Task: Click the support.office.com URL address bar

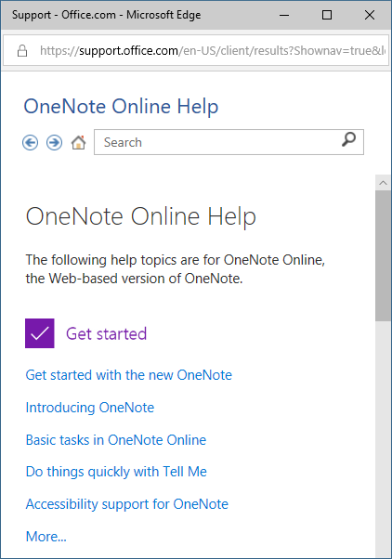Action: pos(196,51)
